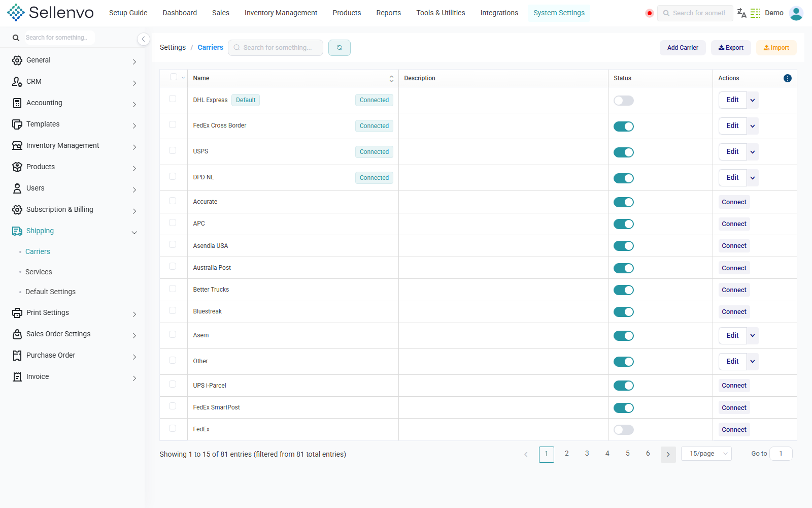Collapse the Shipping section chevron
This screenshot has height=508, width=812.
point(134,233)
